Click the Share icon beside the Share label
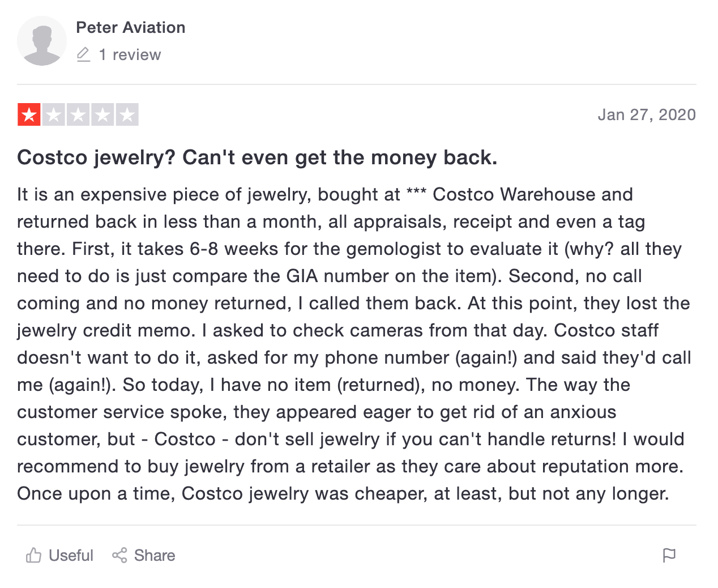718x588 pixels. pos(121,556)
